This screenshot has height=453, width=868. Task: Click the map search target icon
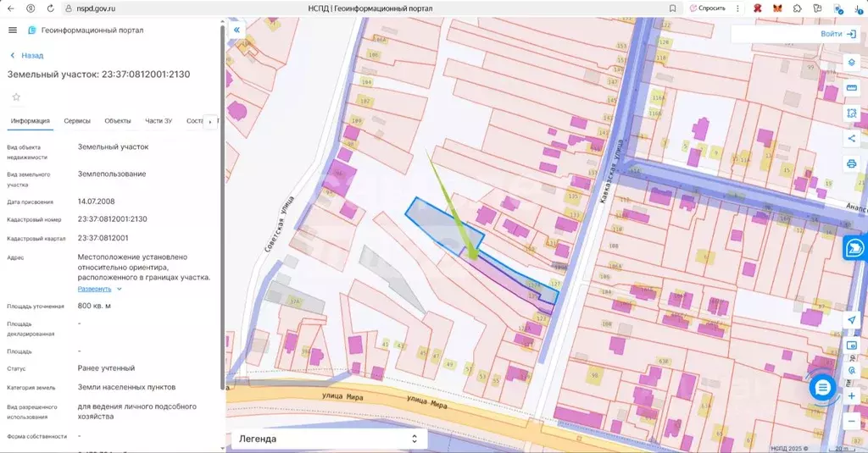click(x=851, y=371)
